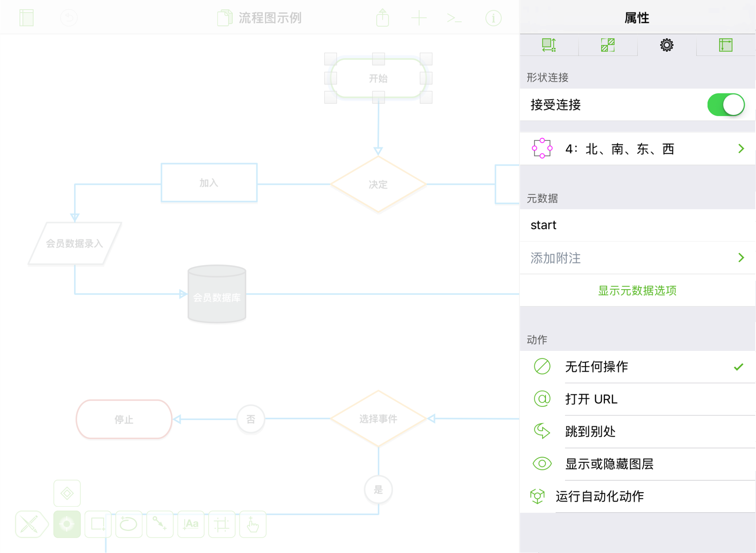Select the text Aa tool
Screen dimensions: 756x553
[x=191, y=524]
